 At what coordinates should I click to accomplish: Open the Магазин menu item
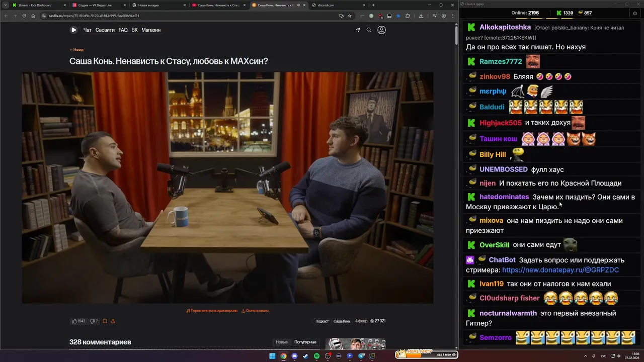[x=151, y=30]
